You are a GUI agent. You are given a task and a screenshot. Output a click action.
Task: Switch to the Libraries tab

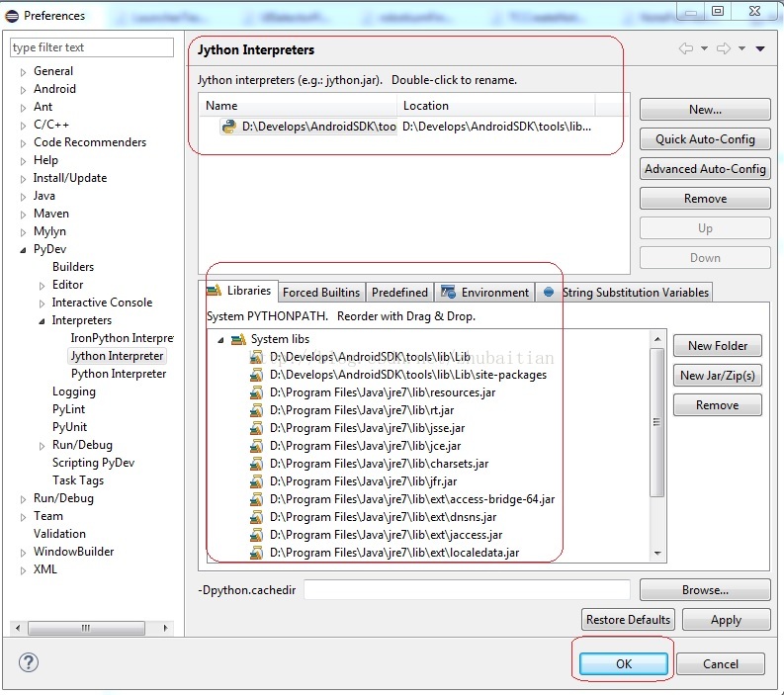click(239, 291)
